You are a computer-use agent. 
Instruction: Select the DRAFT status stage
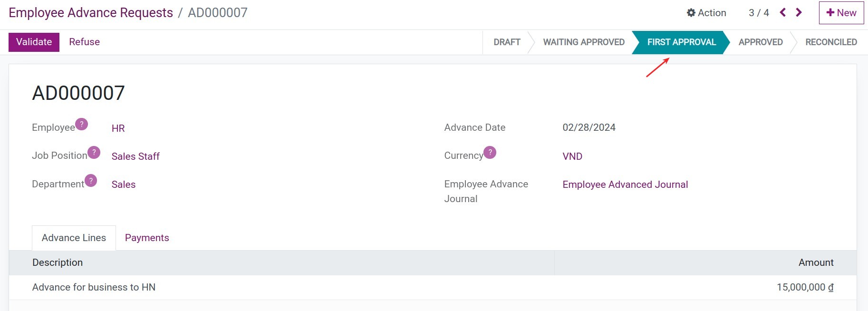507,42
